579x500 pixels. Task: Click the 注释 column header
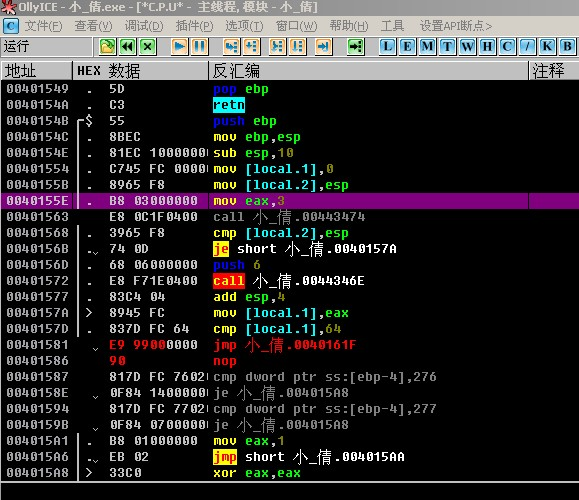click(x=554, y=71)
